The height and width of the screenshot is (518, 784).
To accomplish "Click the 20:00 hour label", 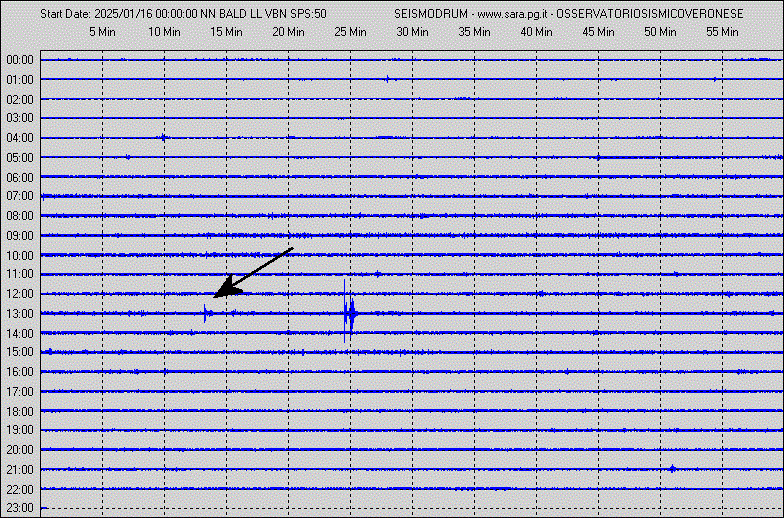I will [20, 450].
